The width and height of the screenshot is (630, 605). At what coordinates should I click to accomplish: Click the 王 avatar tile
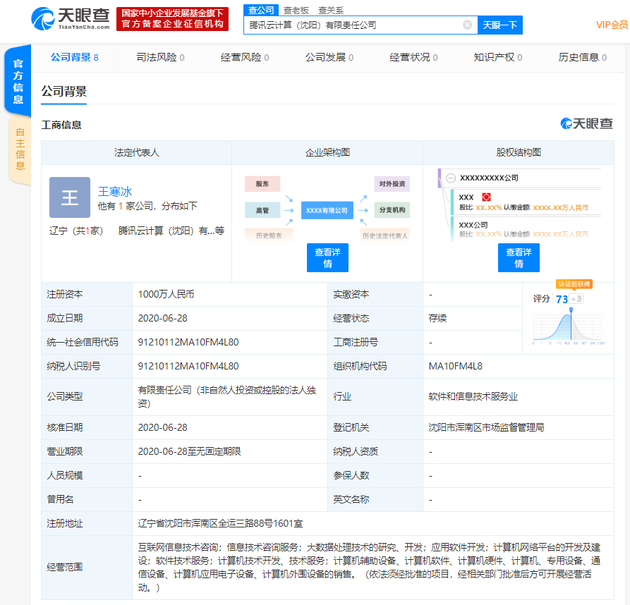(x=70, y=197)
